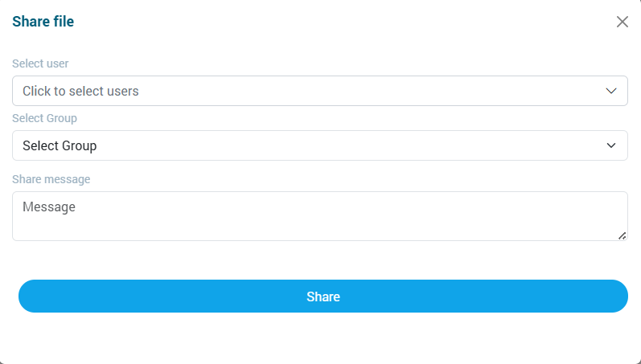Viewport: 641px width, 364px height.
Task: Expand the Select user dropdown arrow
Action: click(x=611, y=91)
